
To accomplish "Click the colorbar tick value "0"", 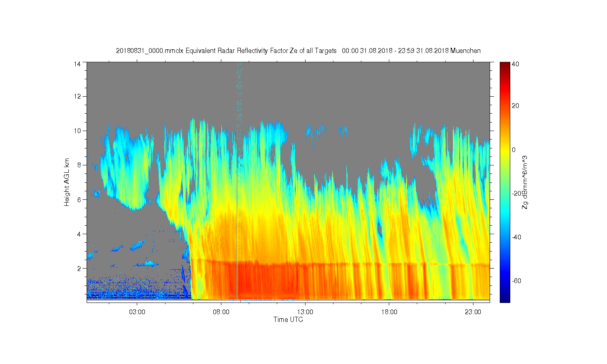I will pos(514,150).
